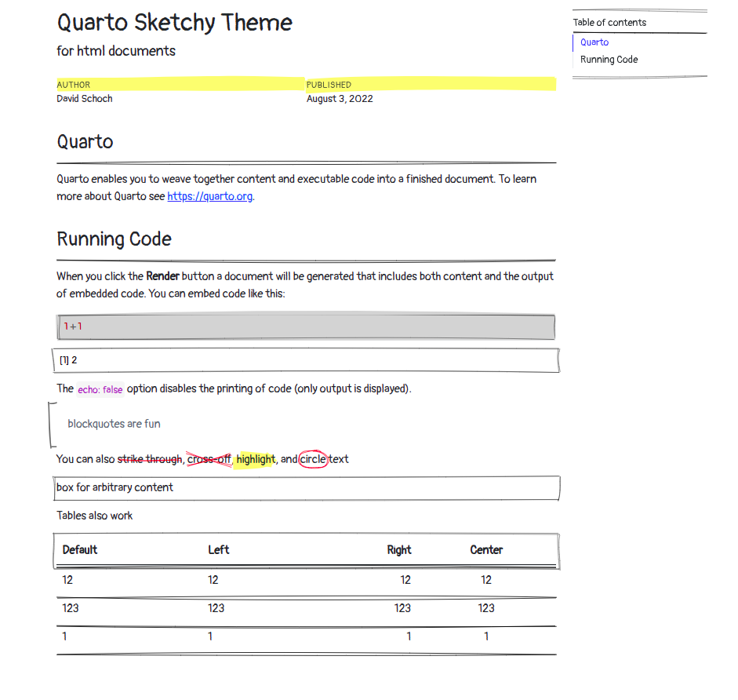
Task: Click the [1] 2 output box
Action: coord(306,360)
